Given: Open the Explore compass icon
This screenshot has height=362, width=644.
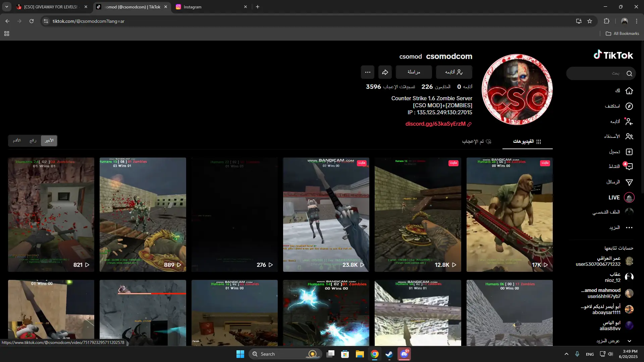Looking at the screenshot, I should point(629,106).
